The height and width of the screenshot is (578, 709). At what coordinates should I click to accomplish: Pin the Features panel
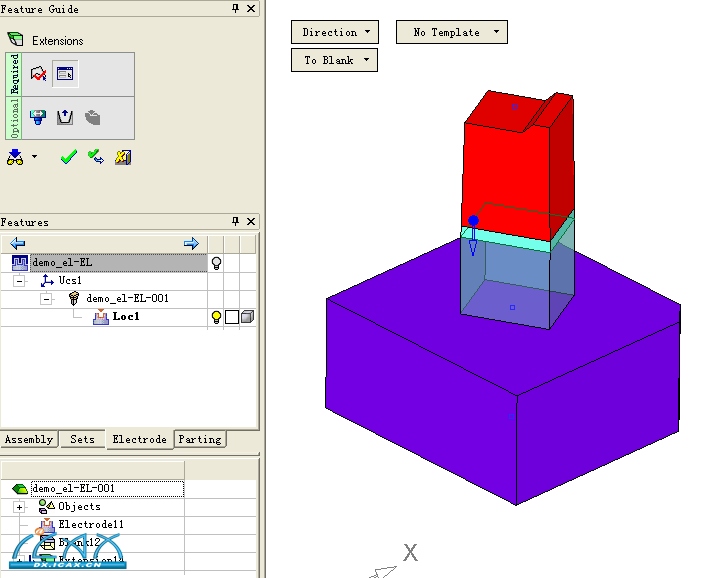(235, 221)
